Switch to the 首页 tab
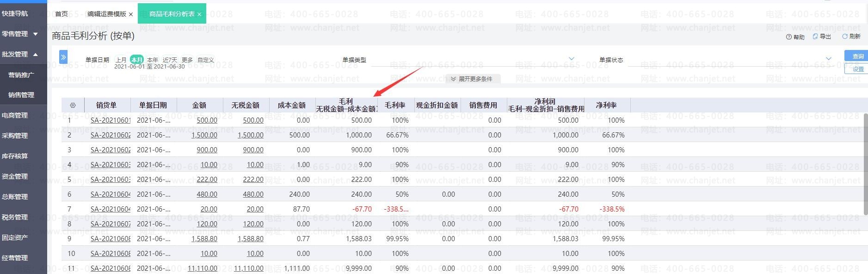Viewport: 868px width, 274px height. [61, 14]
